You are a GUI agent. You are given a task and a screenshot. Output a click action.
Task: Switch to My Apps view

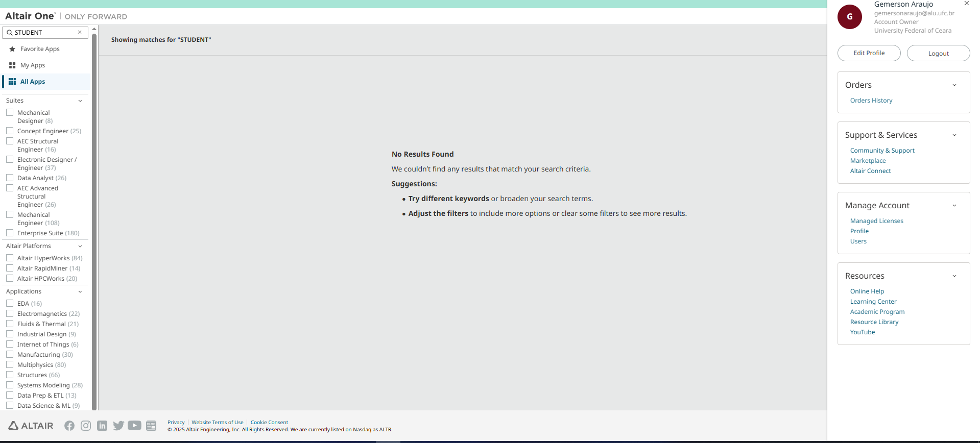33,65
